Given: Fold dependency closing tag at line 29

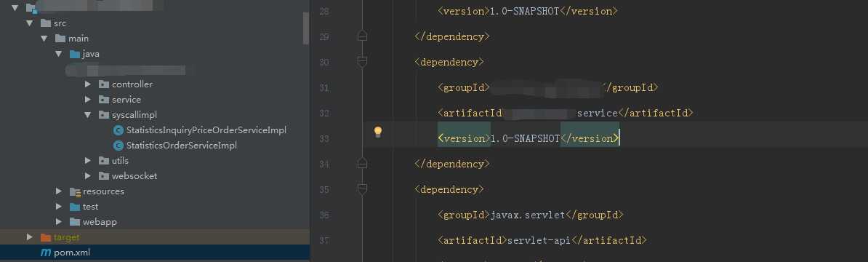Looking at the screenshot, I should 362,36.
